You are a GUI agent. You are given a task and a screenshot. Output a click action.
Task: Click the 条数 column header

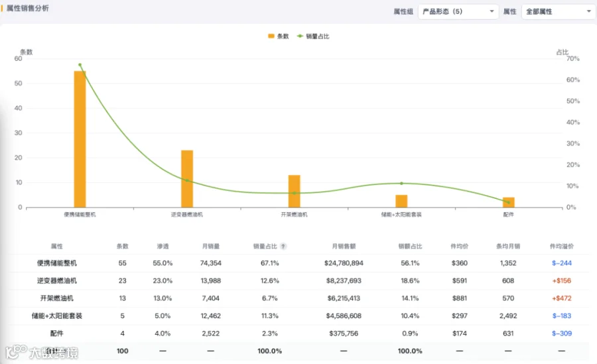pyautogui.click(x=122, y=247)
